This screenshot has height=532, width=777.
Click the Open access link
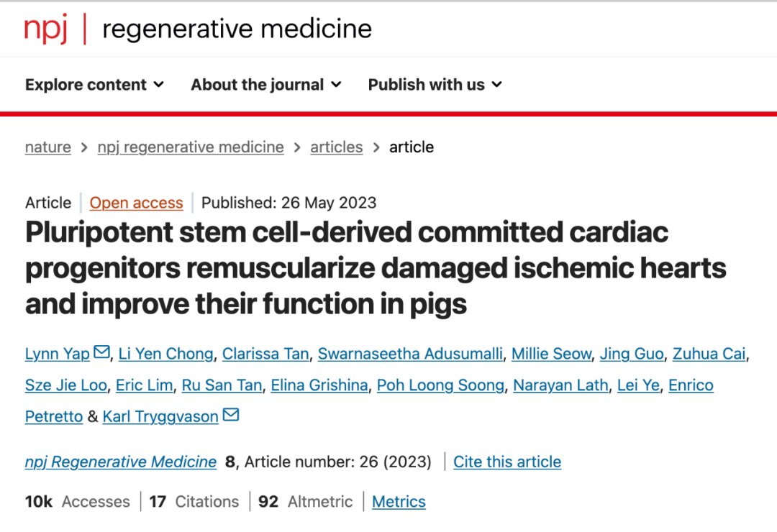tap(136, 203)
